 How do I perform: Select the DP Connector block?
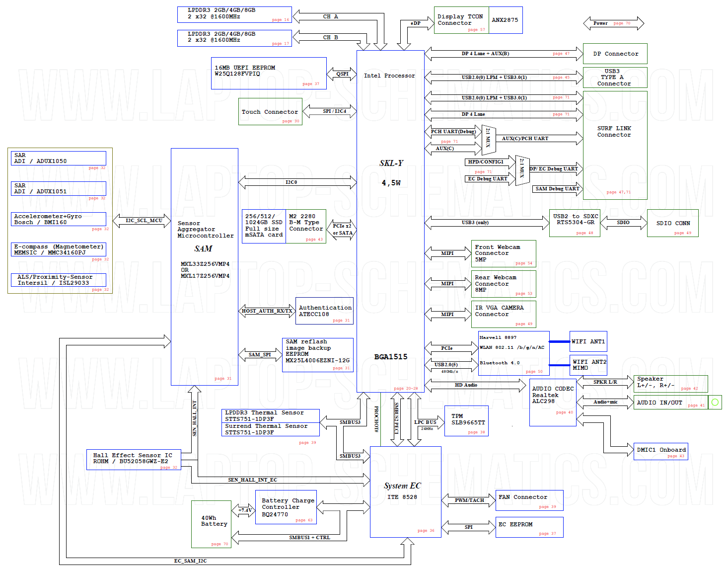(x=615, y=54)
